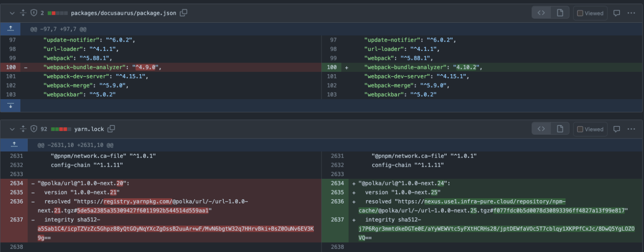Click added line number 100 in package.json
The width and height of the screenshot is (644, 252).
click(x=332, y=67)
